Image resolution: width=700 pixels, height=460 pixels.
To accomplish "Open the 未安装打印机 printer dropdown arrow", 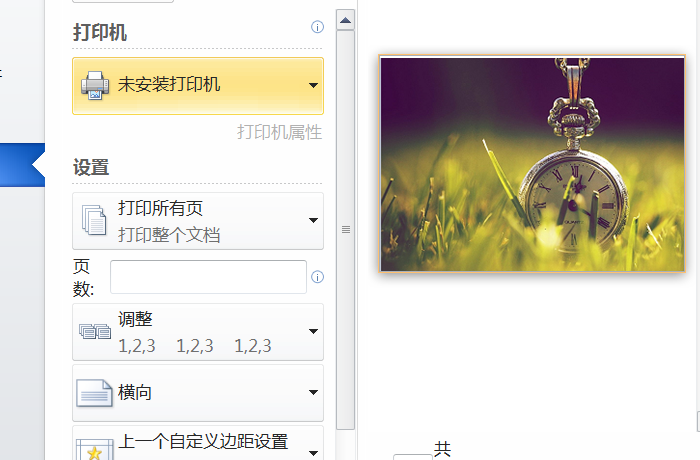I will tap(313, 85).
